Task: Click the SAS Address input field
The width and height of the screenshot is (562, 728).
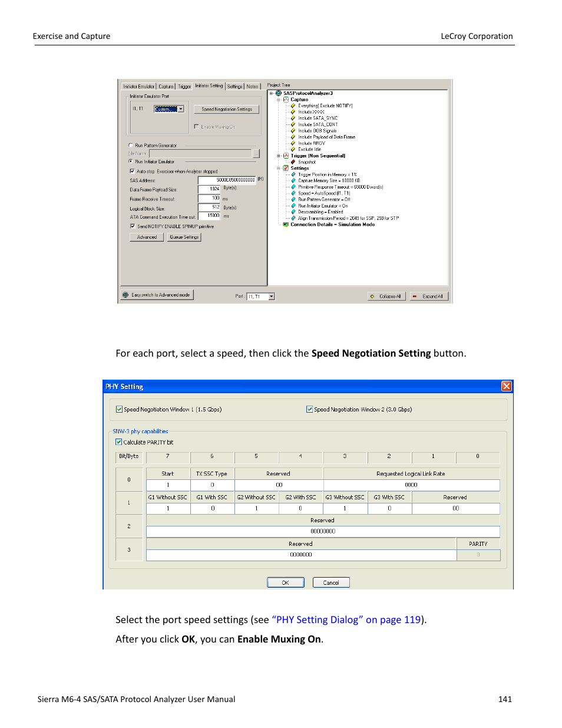Action: pyautogui.click(x=227, y=180)
